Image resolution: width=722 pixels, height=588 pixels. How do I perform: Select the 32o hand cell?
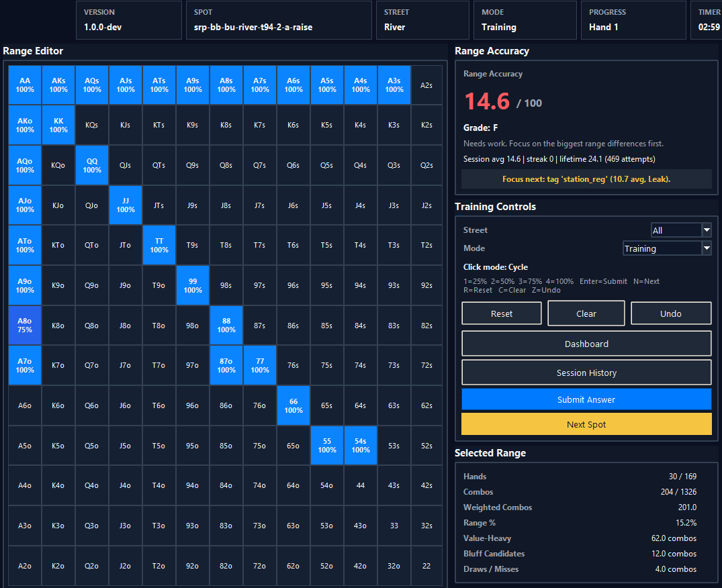[x=394, y=566]
